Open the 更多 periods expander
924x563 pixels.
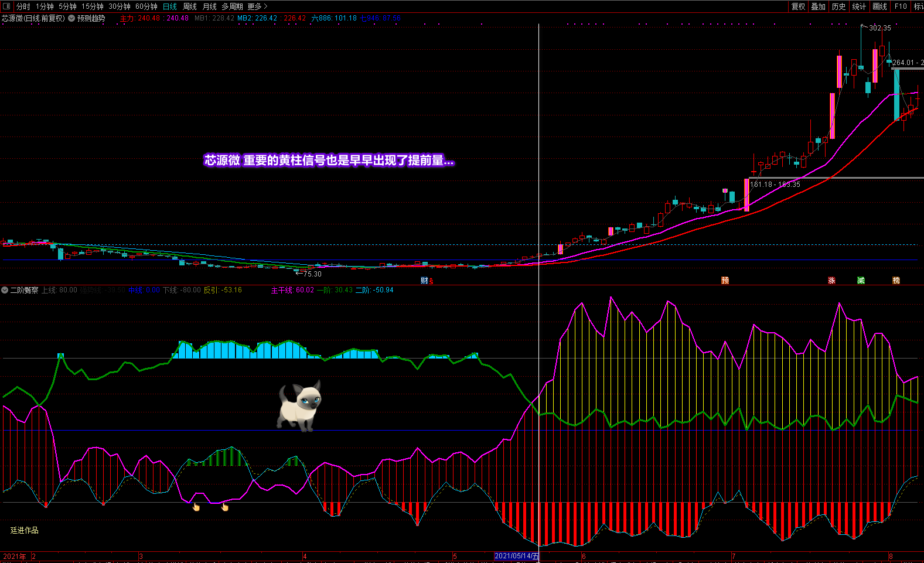257,6
